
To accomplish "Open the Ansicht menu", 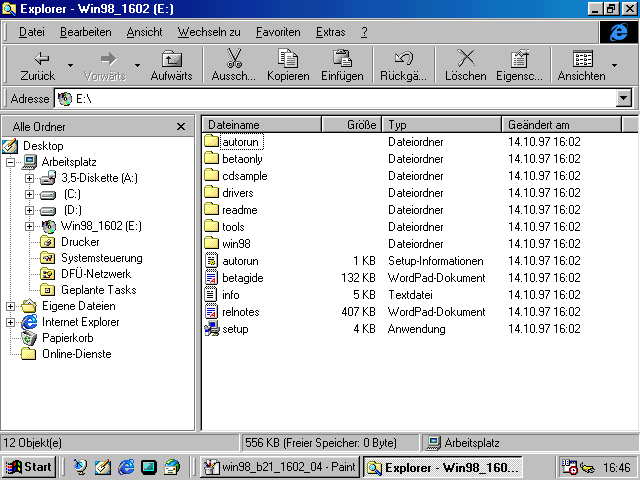I will tap(144, 32).
